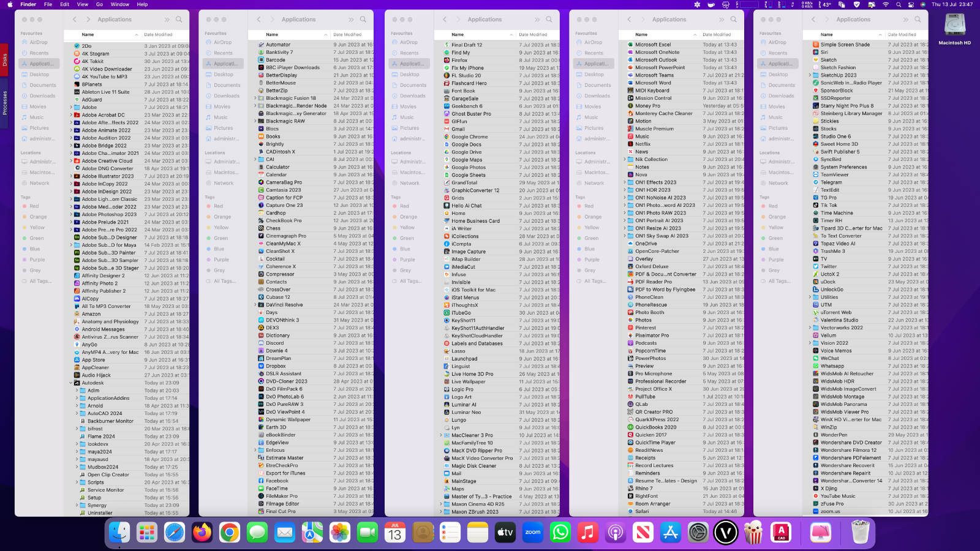
Task: Open the Go menu
Action: point(99,4)
